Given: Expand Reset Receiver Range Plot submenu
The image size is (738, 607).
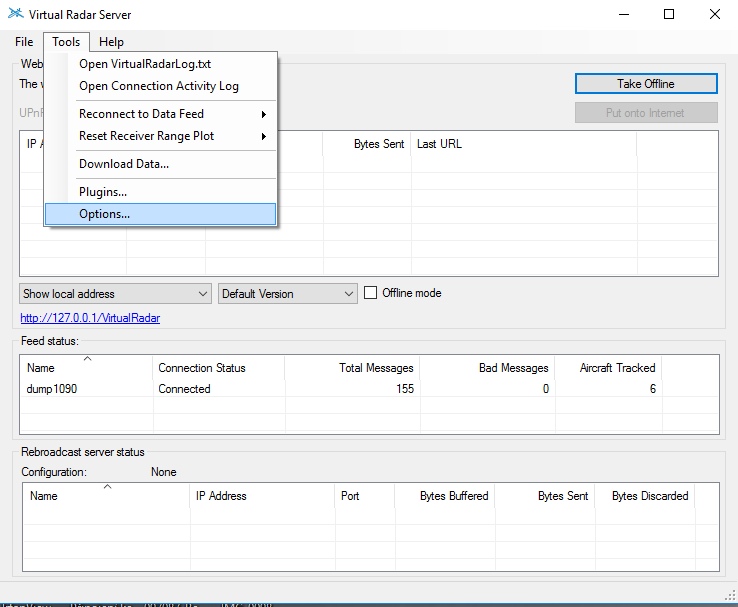Looking at the screenshot, I should point(160,136).
